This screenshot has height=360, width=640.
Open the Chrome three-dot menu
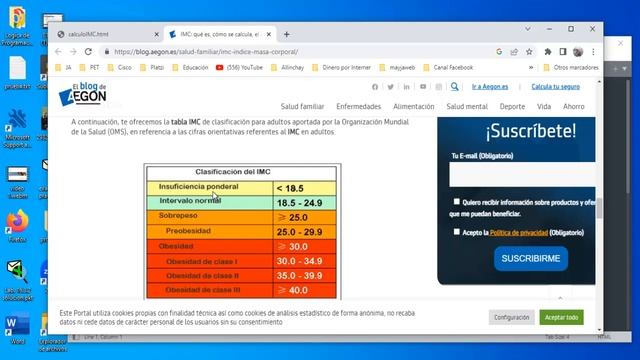click(x=593, y=52)
